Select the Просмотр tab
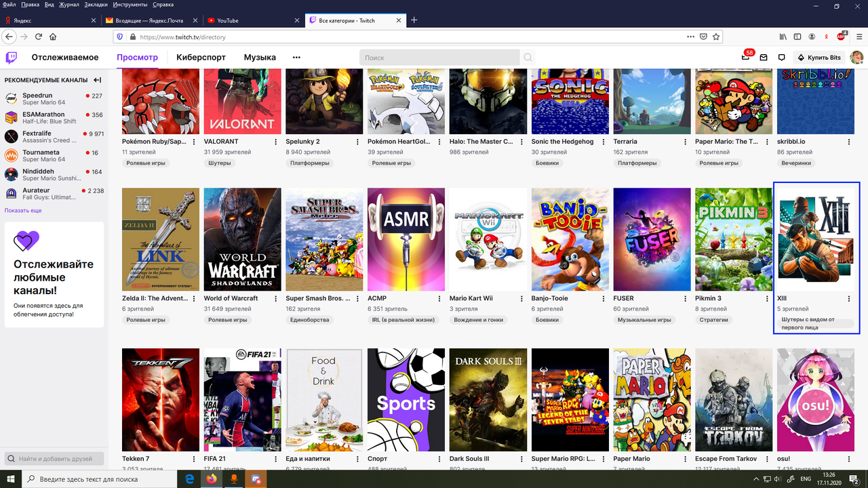The height and width of the screenshot is (488, 868). tap(137, 58)
